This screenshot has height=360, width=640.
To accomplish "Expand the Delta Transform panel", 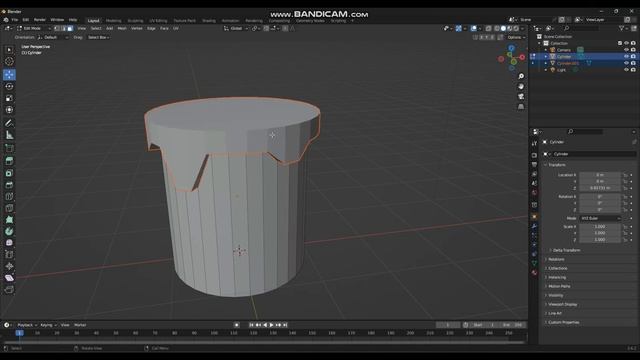I will (x=566, y=250).
